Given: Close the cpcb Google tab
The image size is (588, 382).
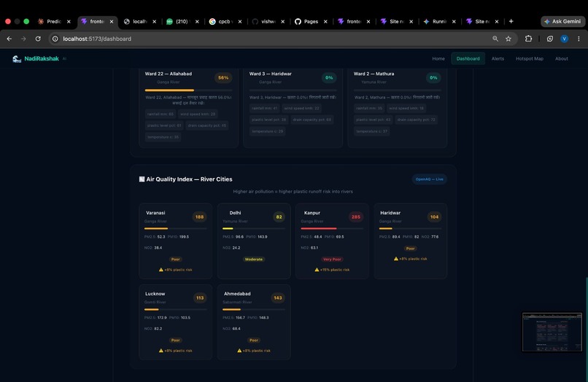Looking at the screenshot, I should tap(240, 22).
